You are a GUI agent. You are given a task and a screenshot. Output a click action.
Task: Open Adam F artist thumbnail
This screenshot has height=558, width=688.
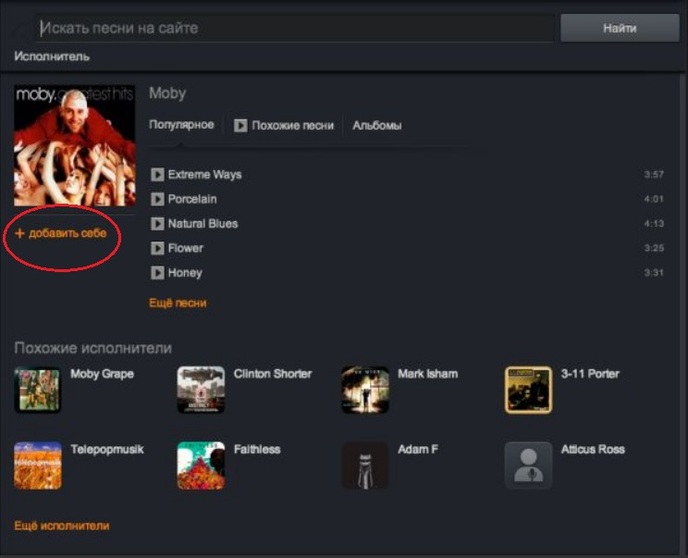[x=365, y=465]
